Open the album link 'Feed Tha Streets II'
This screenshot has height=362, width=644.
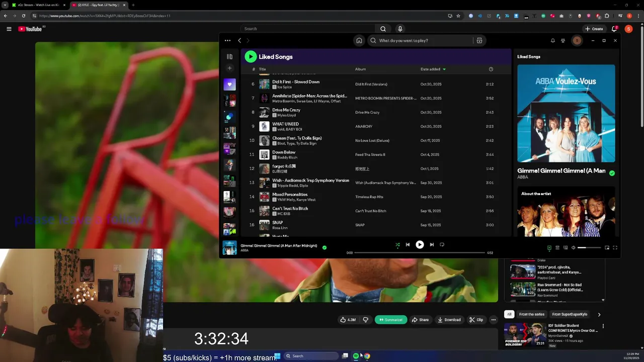point(370,155)
